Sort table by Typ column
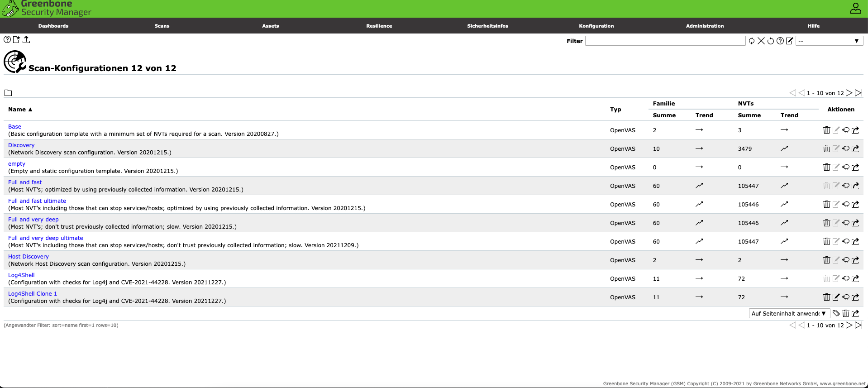This screenshot has height=388, width=868. click(615, 110)
